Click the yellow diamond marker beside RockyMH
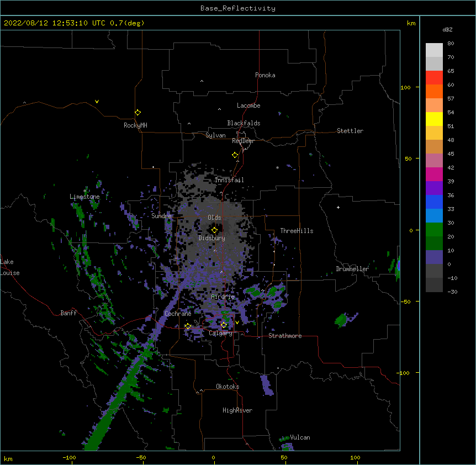476x465 pixels. [x=137, y=113]
